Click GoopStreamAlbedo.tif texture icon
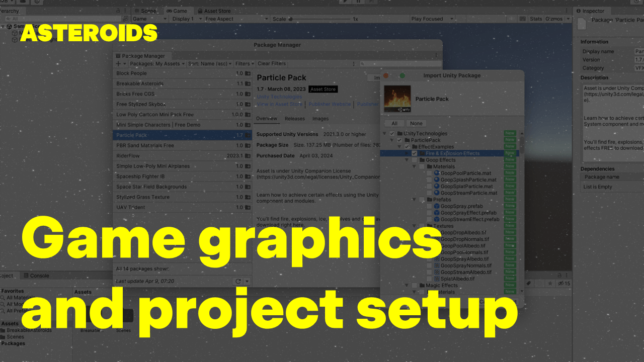 (437, 272)
